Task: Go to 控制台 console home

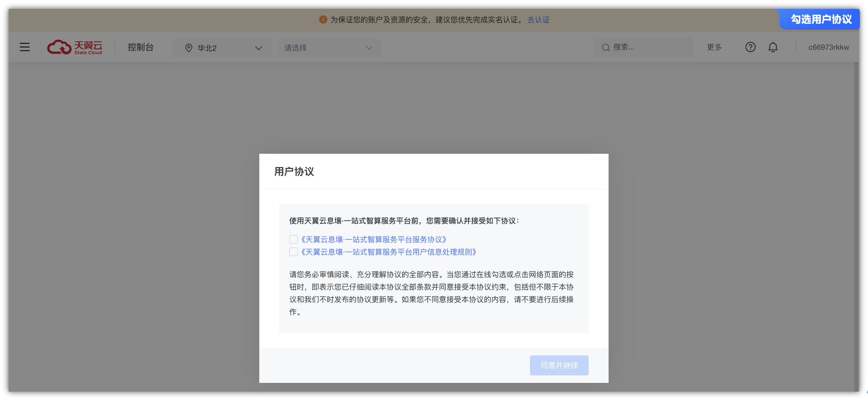Action: [141, 47]
